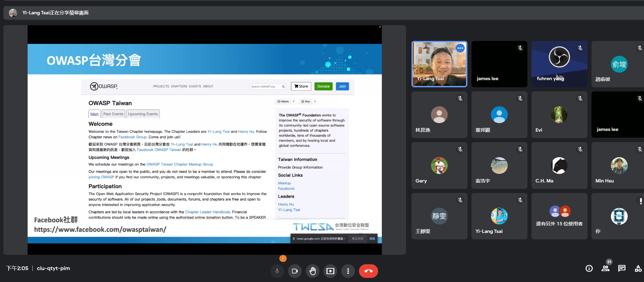Viewport: 644px width, 282px height.
Task: Open the OWASP Taiwan Chapter Meetup Group link
Action: (180, 164)
